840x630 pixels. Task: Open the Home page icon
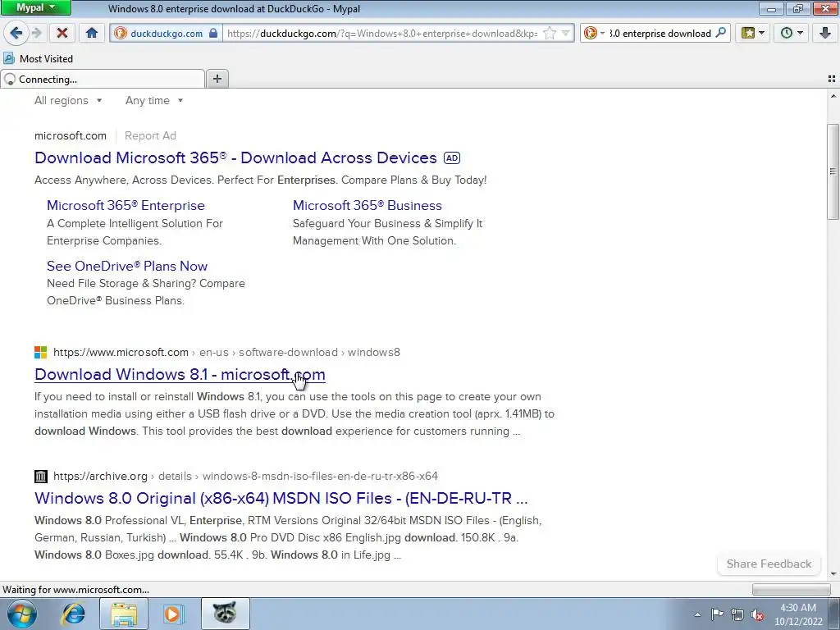[92, 33]
